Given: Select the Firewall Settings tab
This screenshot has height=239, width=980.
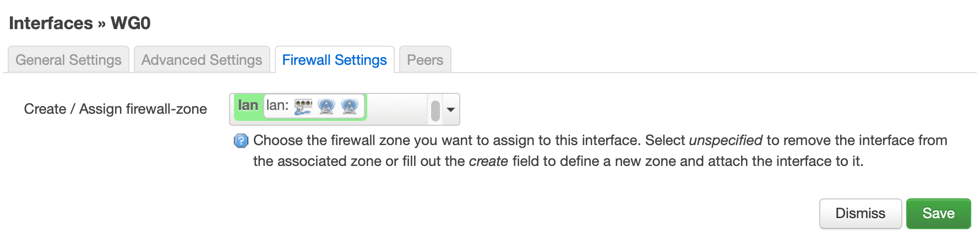Looking at the screenshot, I should 335,59.
